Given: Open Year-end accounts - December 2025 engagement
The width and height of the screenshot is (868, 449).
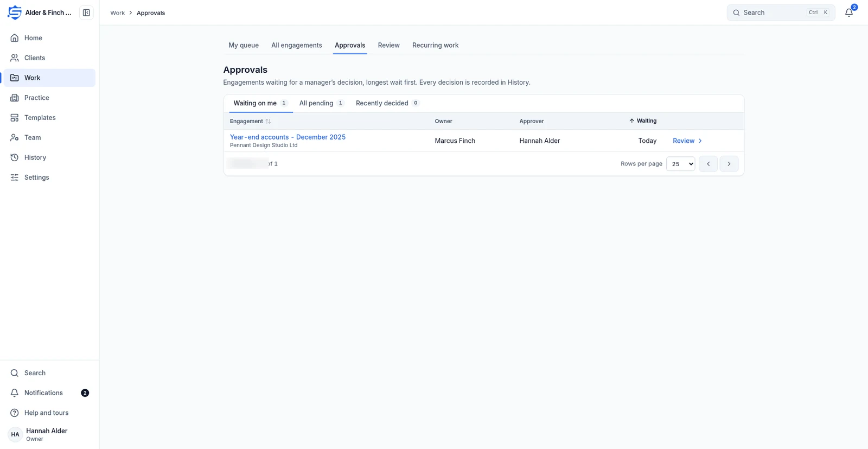Looking at the screenshot, I should (288, 137).
